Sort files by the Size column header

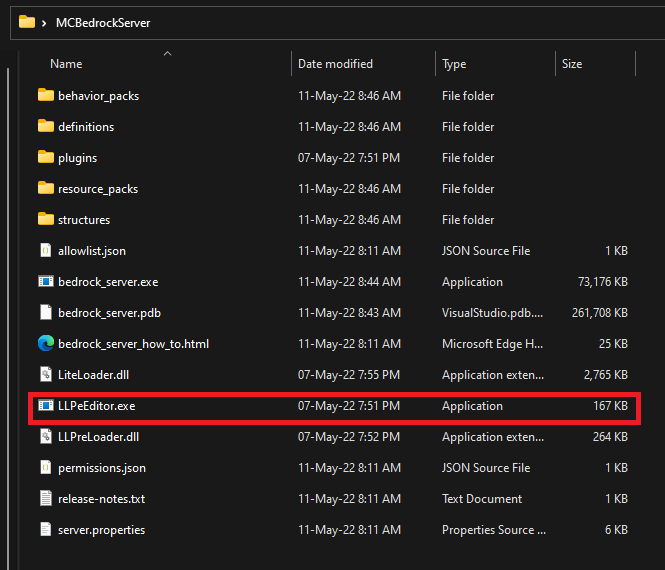(572, 64)
